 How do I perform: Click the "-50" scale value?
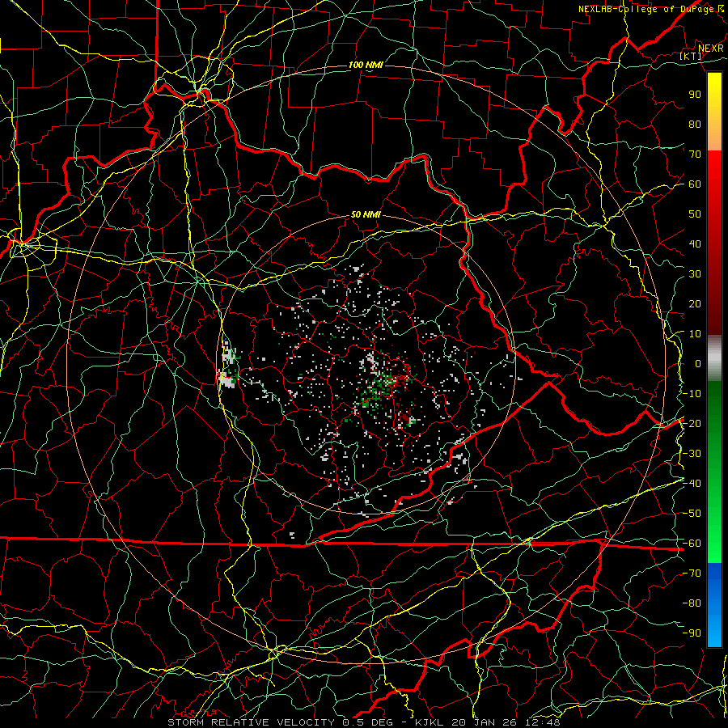pyautogui.click(x=692, y=514)
